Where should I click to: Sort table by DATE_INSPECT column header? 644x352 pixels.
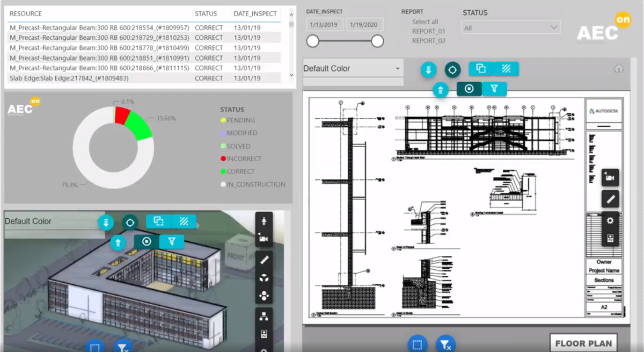click(x=255, y=13)
